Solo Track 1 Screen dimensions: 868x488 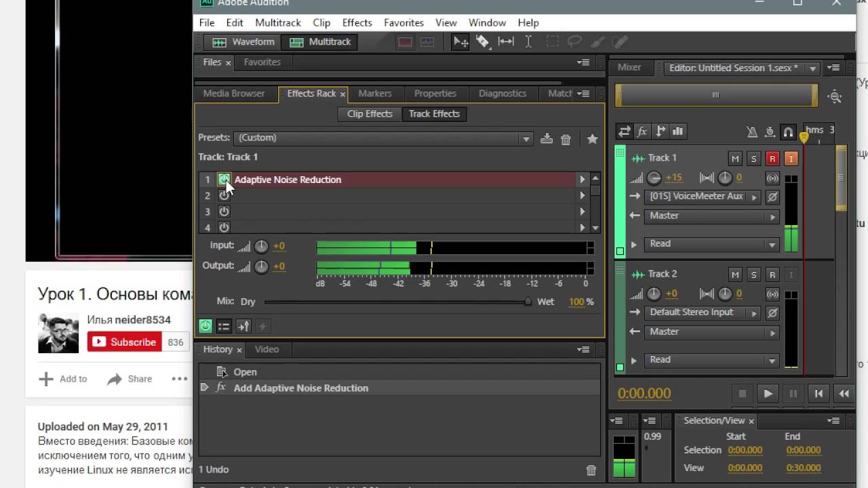click(753, 159)
